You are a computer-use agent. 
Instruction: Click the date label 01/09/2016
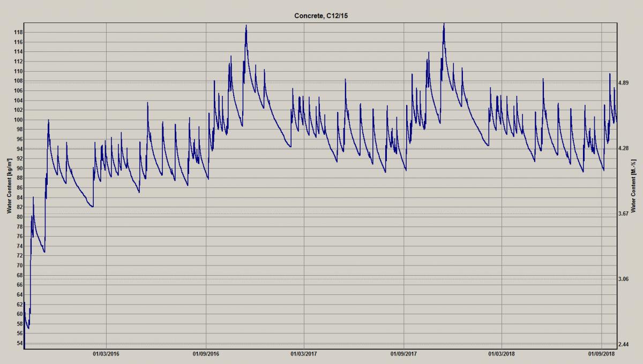pyautogui.click(x=206, y=354)
